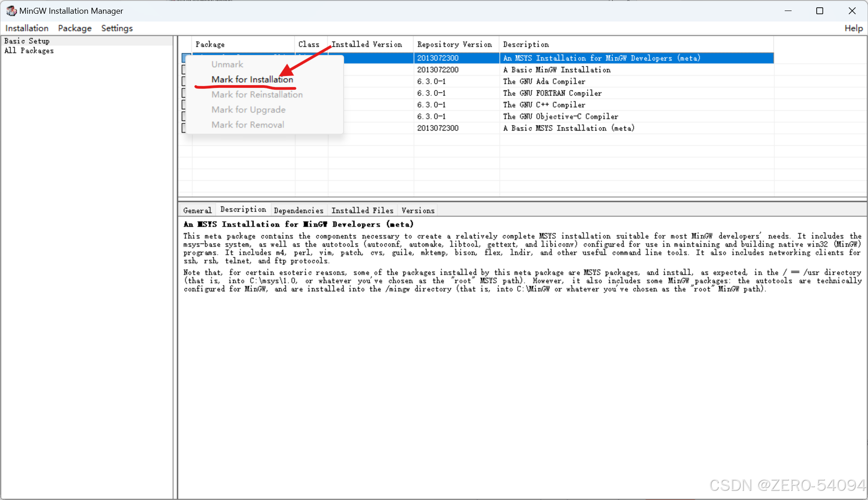Click the Installed Version column header
Image resolution: width=868 pixels, height=500 pixels.
point(371,44)
